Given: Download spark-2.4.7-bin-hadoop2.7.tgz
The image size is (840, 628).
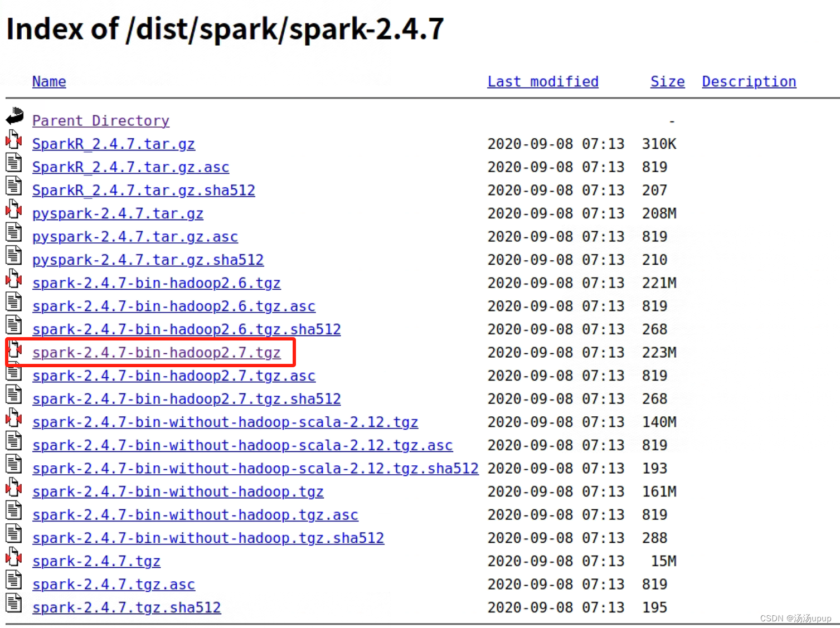Looking at the screenshot, I should (x=157, y=352).
